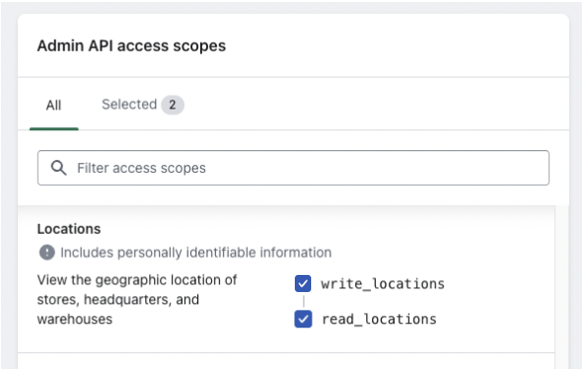Click the scrollbar track beside Locations
This screenshot has height=369, width=584.
[x=562, y=287]
